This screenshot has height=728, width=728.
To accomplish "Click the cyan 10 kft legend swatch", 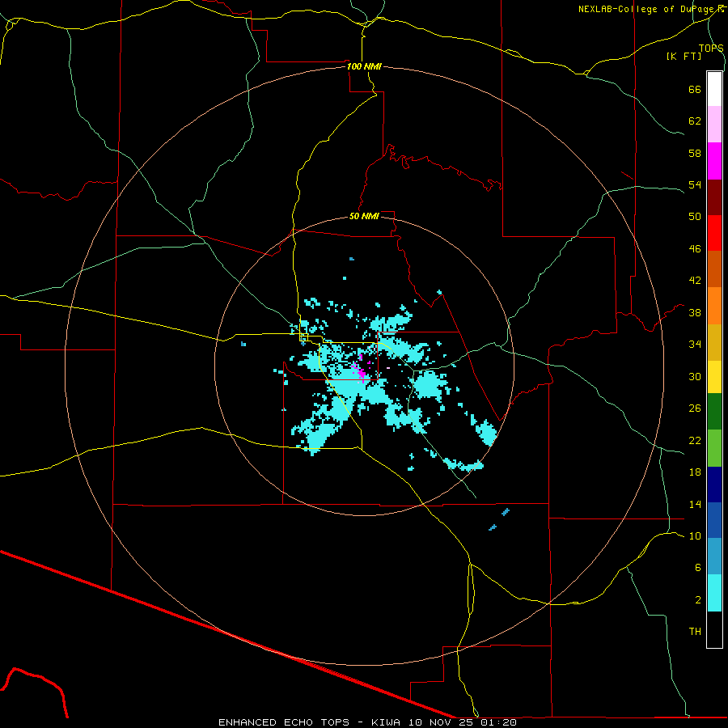I will click(714, 593).
